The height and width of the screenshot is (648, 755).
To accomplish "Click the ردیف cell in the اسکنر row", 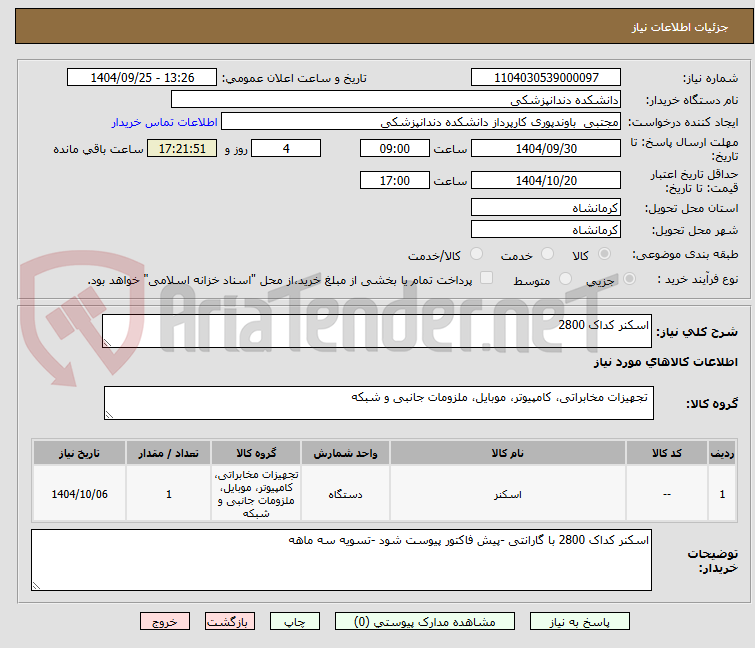I will [722, 494].
